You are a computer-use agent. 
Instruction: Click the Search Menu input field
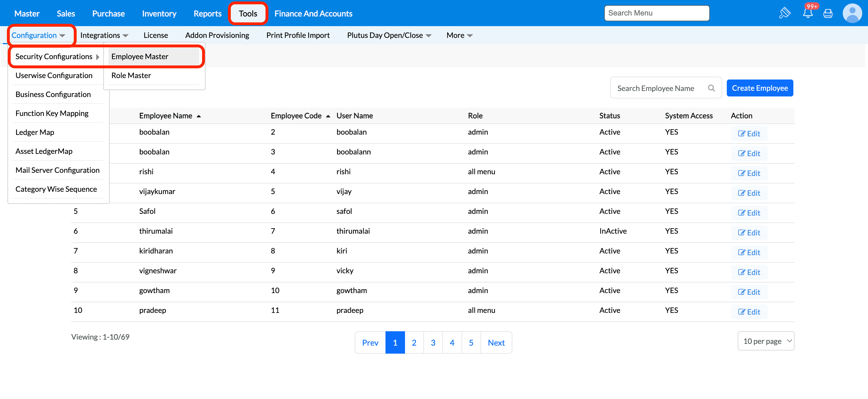(x=656, y=13)
